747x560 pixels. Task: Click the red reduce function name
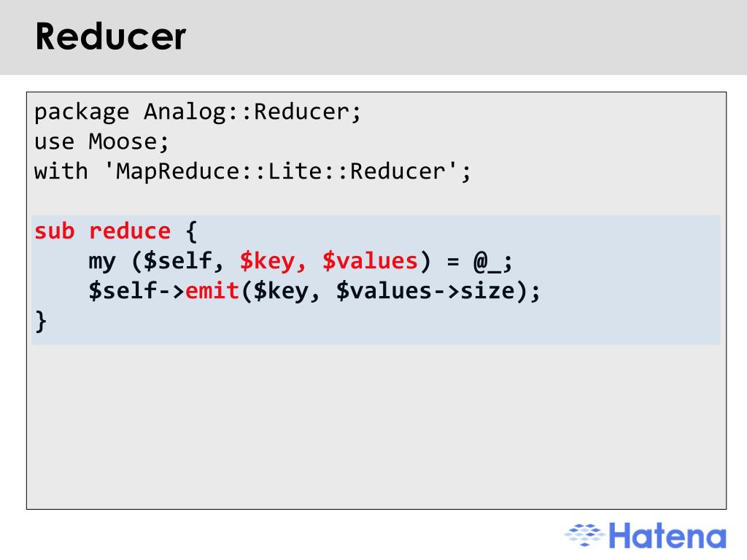click(130, 231)
